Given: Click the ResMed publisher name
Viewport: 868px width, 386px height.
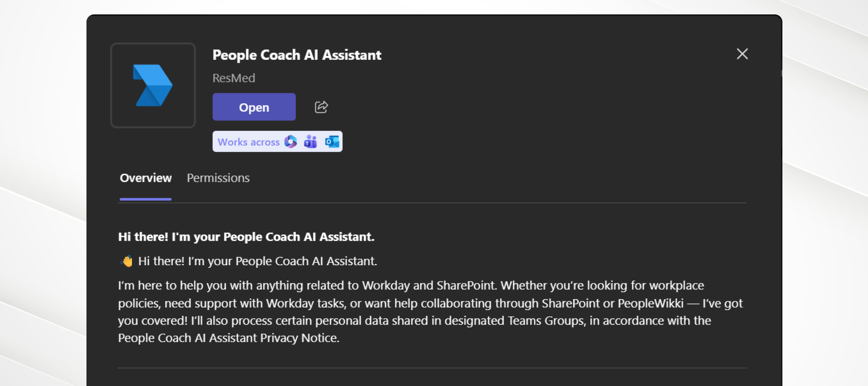Looking at the screenshot, I should coord(234,78).
